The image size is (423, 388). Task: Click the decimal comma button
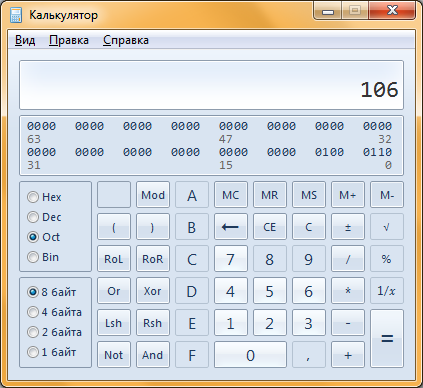[309, 355]
